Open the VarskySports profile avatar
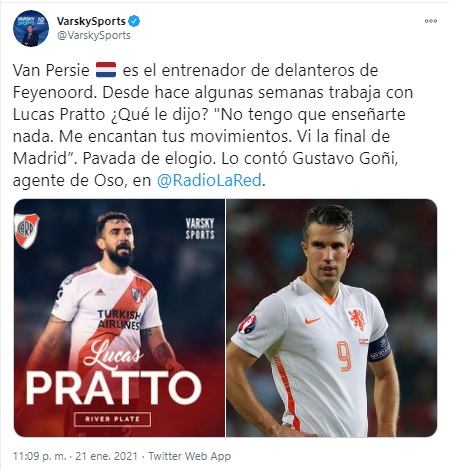 [31, 28]
